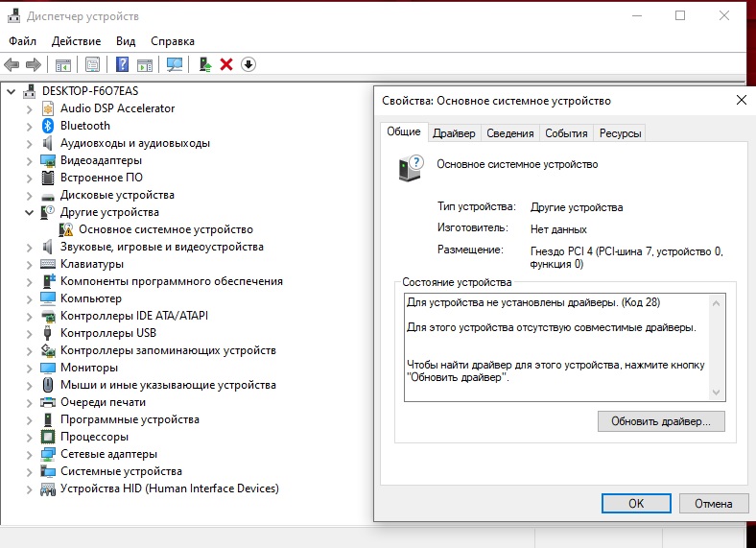The width and height of the screenshot is (756, 548).
Task: Open the Справка menu
Action: click(173, 41)
